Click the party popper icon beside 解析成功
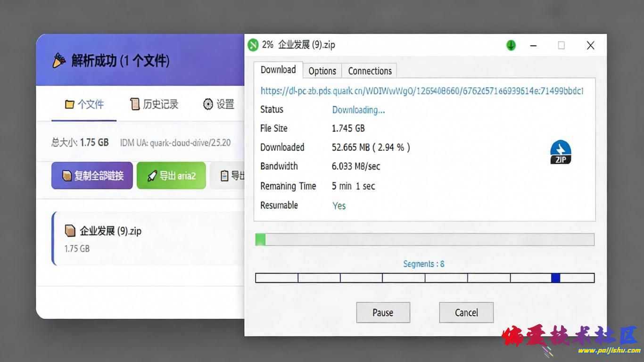Image resolution: width=644 pixels, height=362 pixels. [x=59, y=61]
